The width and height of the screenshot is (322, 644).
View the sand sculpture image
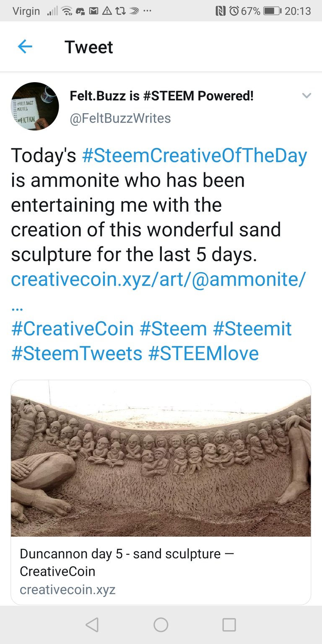[x=161, y=458]
